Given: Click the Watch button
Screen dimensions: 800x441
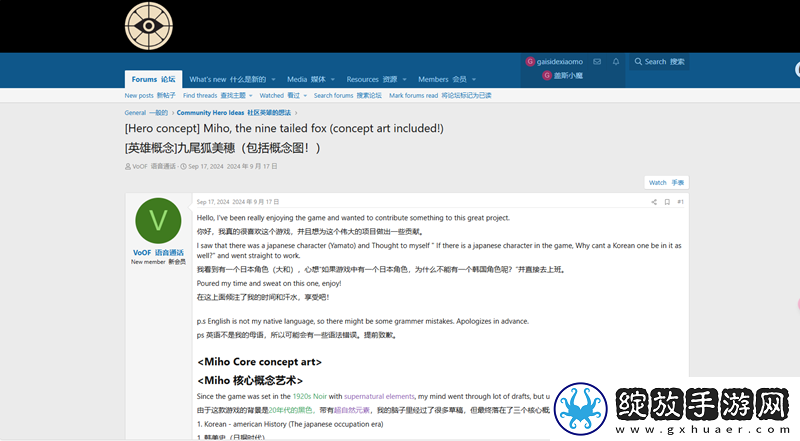Looking at the screenshot, I should [666, 183].
